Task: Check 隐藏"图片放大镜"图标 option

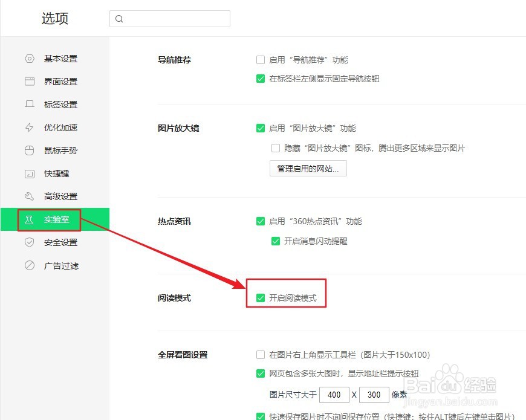Action: 276,147
